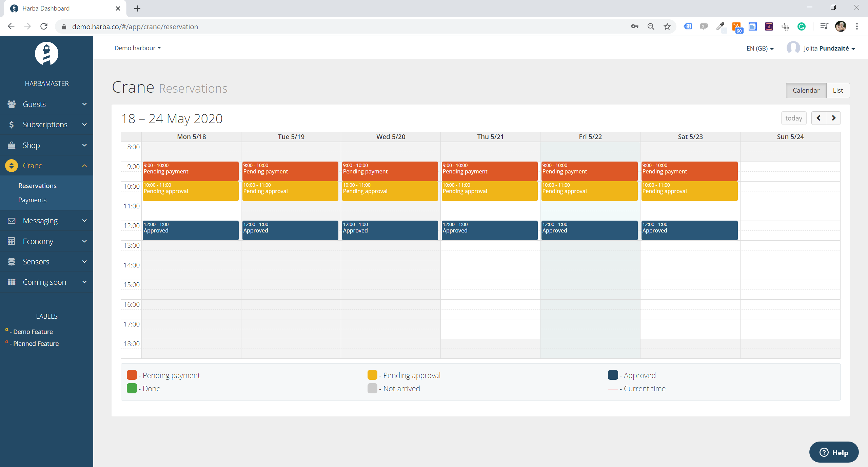This screenshot has width=868, height=467.
Task: Click the Coming soon grid icon
Action: 12,282
